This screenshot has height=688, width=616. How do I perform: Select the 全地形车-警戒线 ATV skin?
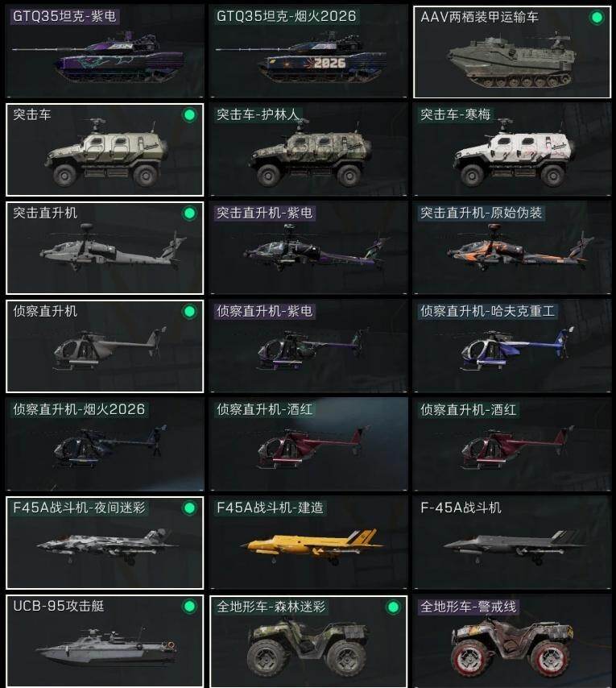pos(512,641)
